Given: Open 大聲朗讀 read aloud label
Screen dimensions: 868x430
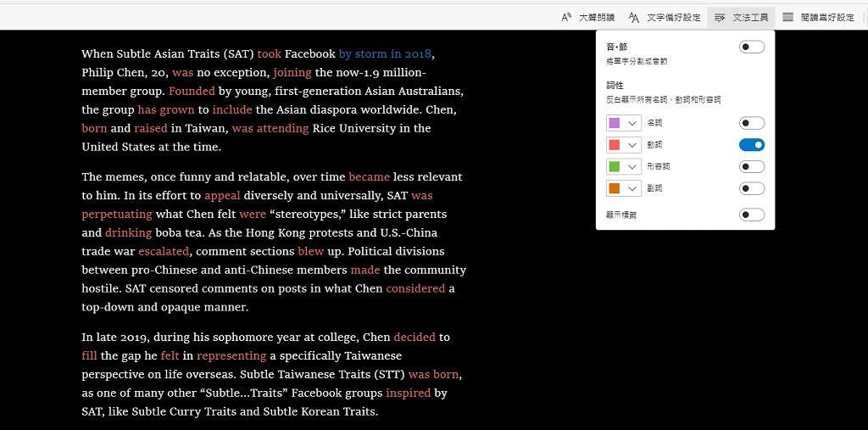Looking at the screenshot, I should click(x=597, y=18).
